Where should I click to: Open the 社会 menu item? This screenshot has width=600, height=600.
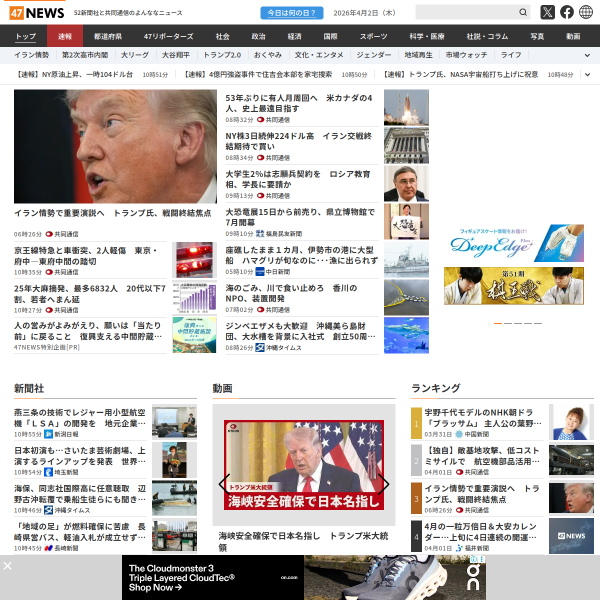coord(222,36)
